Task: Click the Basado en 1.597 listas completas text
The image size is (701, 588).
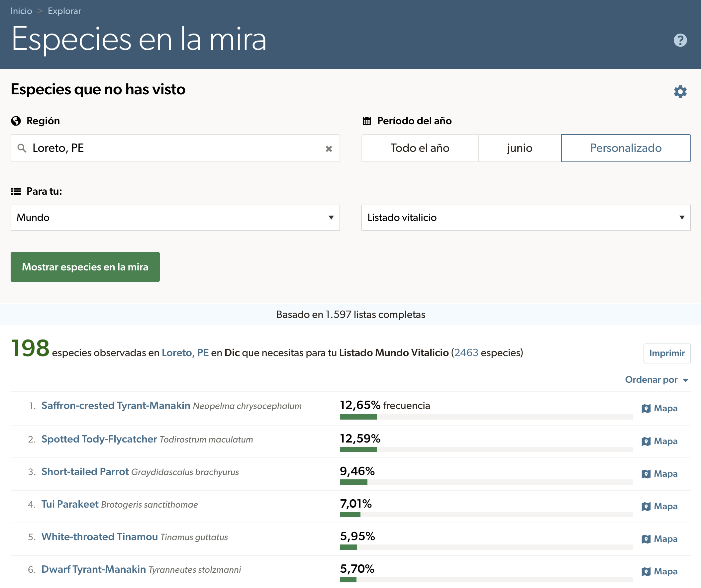Action: point(350,314)
